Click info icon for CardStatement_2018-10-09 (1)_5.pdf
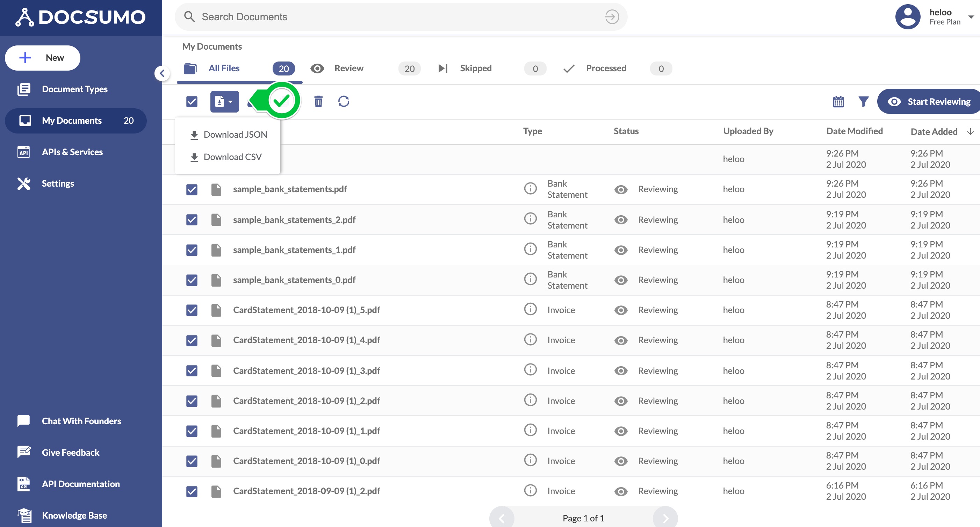 click(530, 309)
